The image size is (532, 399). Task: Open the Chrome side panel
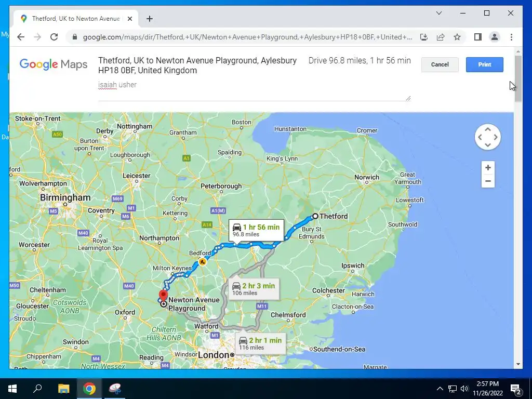[x=478, y=37]
